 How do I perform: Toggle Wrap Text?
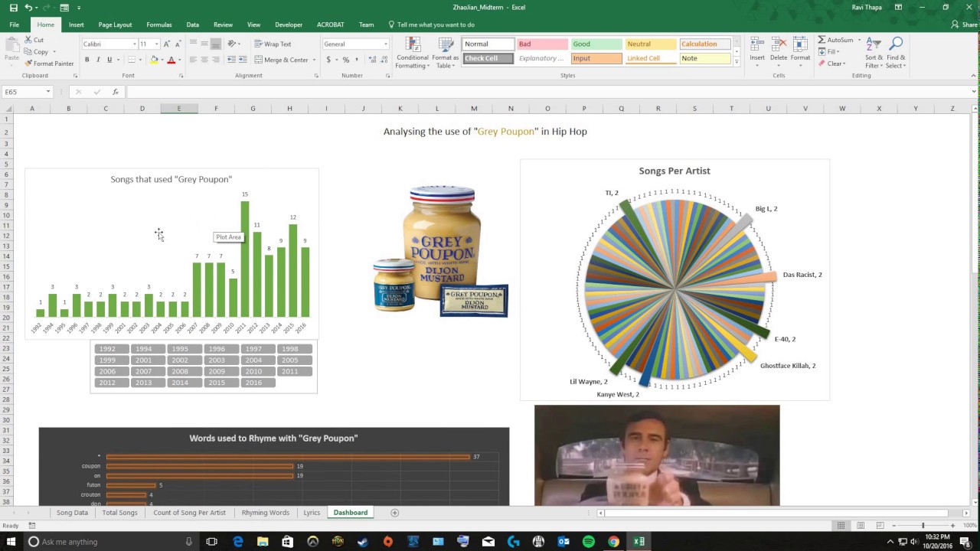point(273,44)
